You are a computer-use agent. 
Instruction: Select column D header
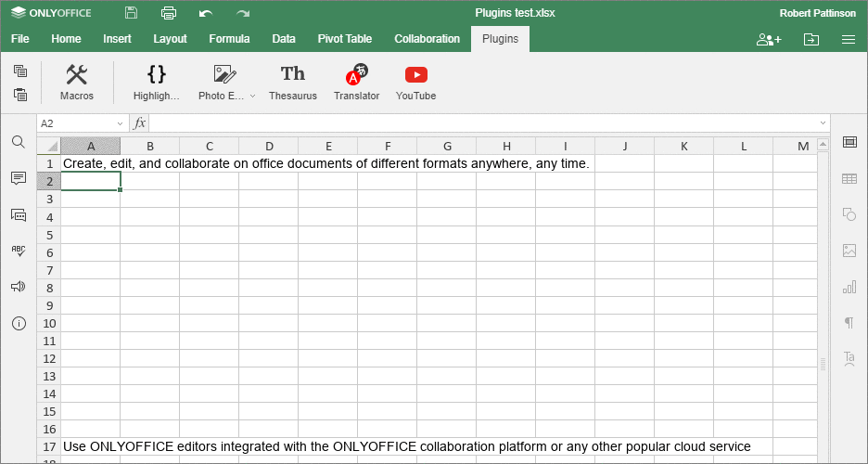pyautogui.click(x=269, y=147)
